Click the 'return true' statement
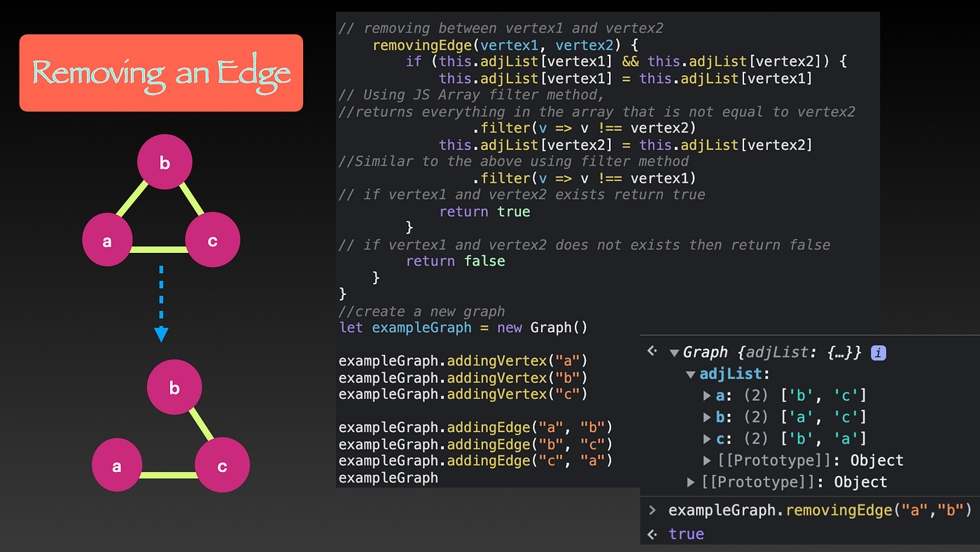Screen dimensions: 980x552 (484, 212)
